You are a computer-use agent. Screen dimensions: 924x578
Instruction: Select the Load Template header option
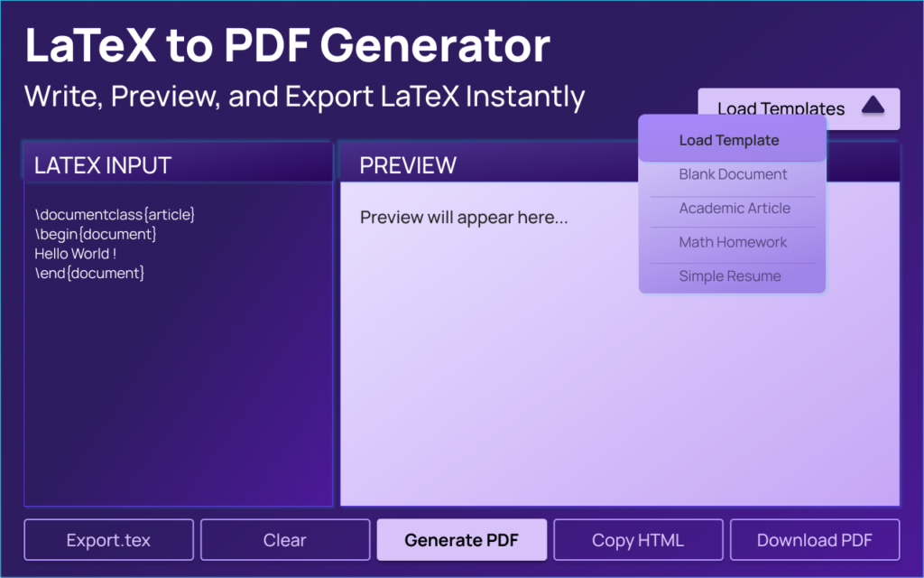(x=729, y=140)
